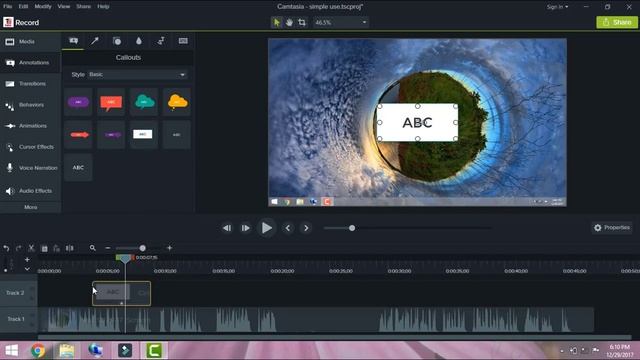The width and height of the screenshot is (640, 360).
Task: Open the Media panel
Action: click(x=31, y=42)
